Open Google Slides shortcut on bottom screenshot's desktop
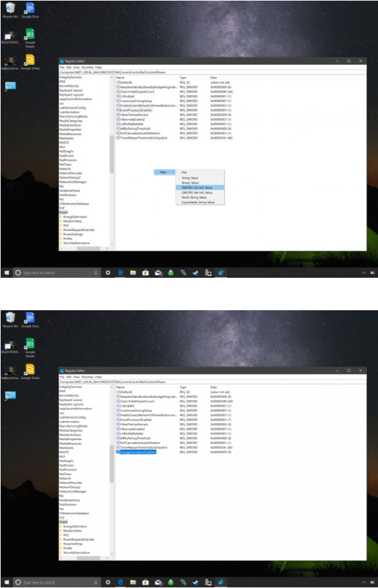378x588 pixels. pyautogui.click(x=30, y=371)
